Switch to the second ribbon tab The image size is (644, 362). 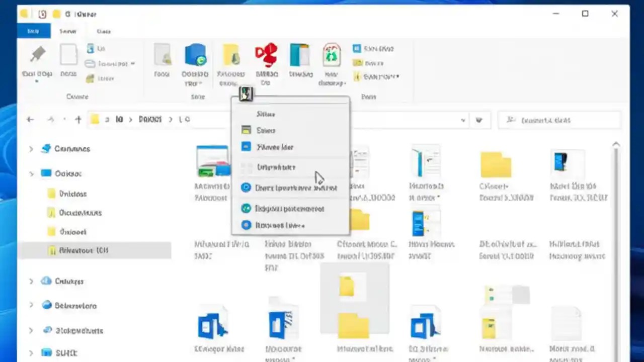point(67,31)
